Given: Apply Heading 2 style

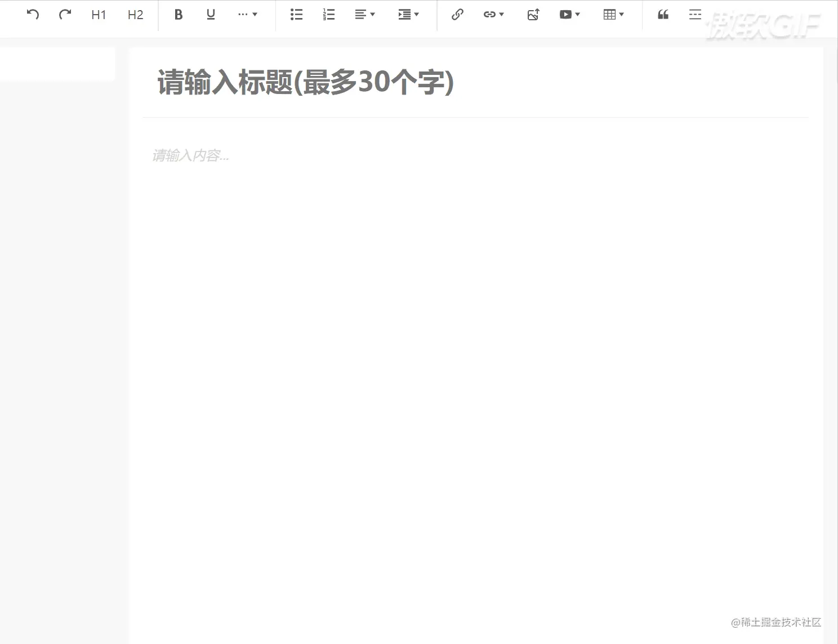Looking at the screenshot, I should coord(135,15).
